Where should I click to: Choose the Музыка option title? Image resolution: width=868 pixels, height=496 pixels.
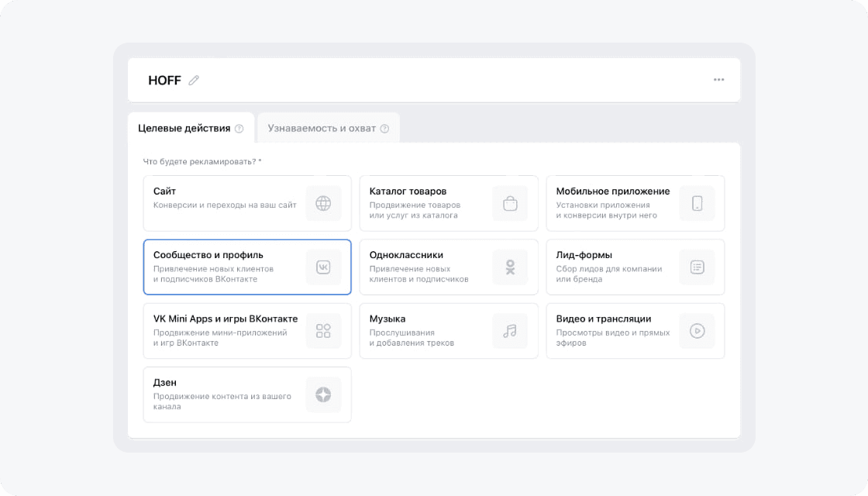[387, 319]
